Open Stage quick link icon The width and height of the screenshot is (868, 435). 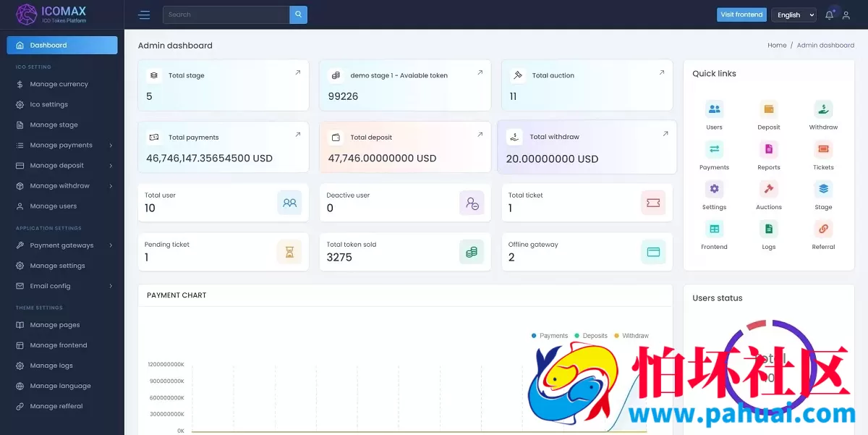pos(823,189)
